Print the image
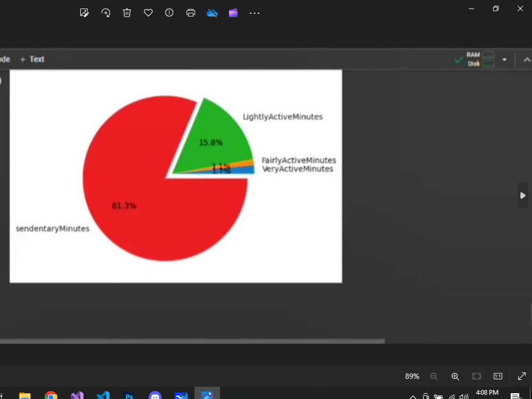The height and width of the screenshot is (399, 532). tap(190, 13)
